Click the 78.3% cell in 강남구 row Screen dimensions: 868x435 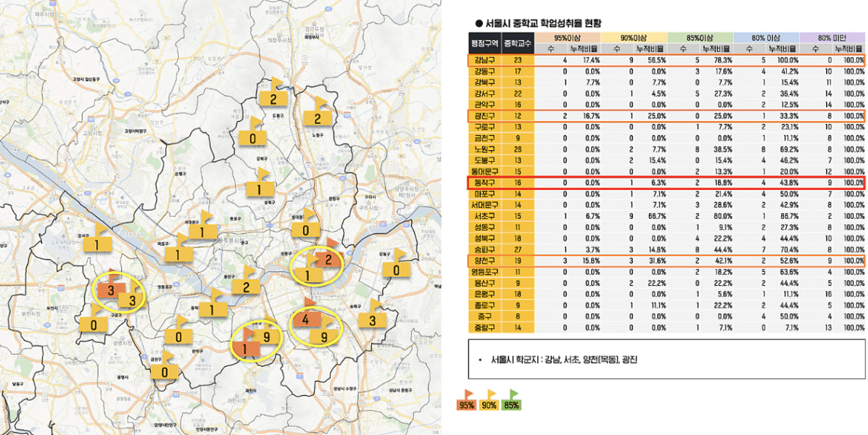click(x=722, y=60)
